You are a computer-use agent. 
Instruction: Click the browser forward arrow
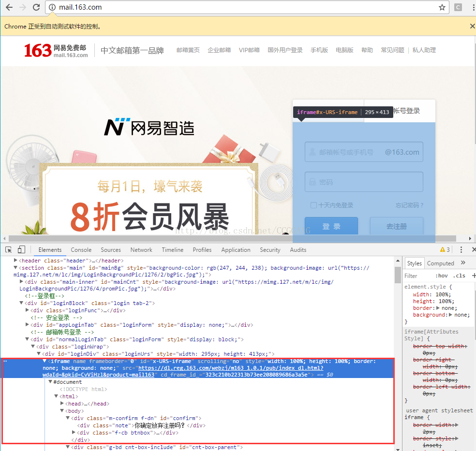(23, 7)
